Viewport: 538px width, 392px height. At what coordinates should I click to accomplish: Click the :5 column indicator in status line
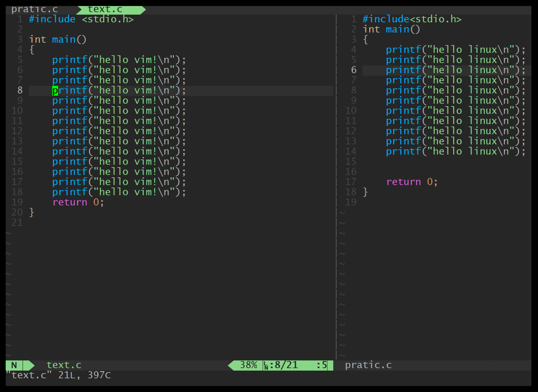click(x=322, y=365)
